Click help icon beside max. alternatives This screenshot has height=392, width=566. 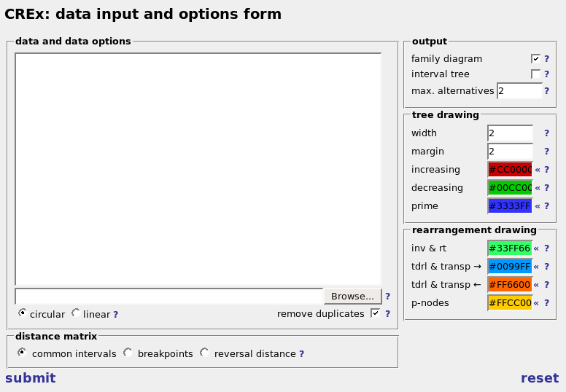coord(546,91)
